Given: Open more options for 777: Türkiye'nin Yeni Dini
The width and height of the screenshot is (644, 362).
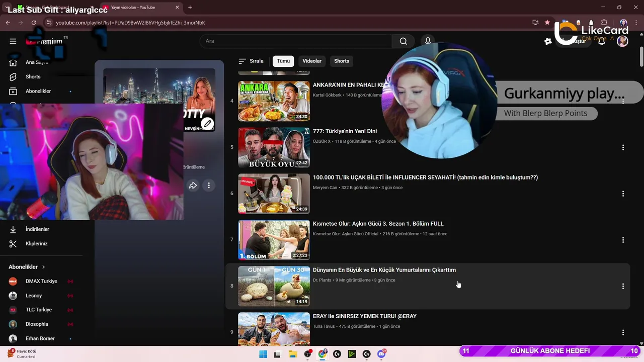Looking at the screenshot, I should (623, 147).
